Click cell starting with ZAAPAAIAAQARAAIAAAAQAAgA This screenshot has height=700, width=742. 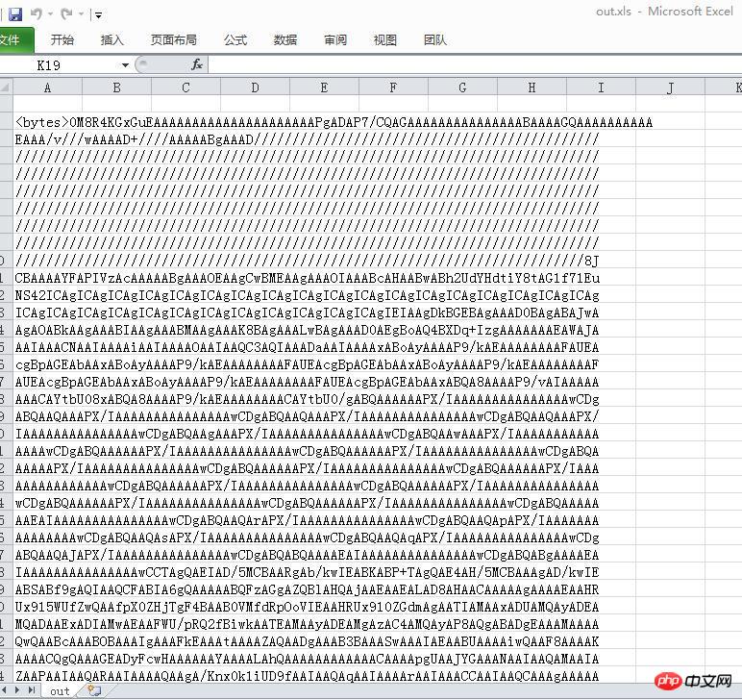[307, 676]
